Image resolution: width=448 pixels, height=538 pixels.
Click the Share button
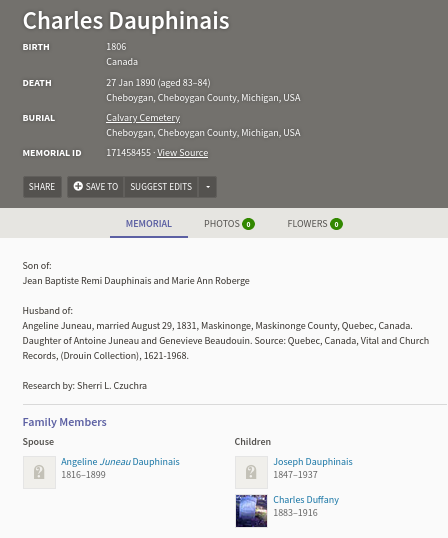click(x=42, y=187)
